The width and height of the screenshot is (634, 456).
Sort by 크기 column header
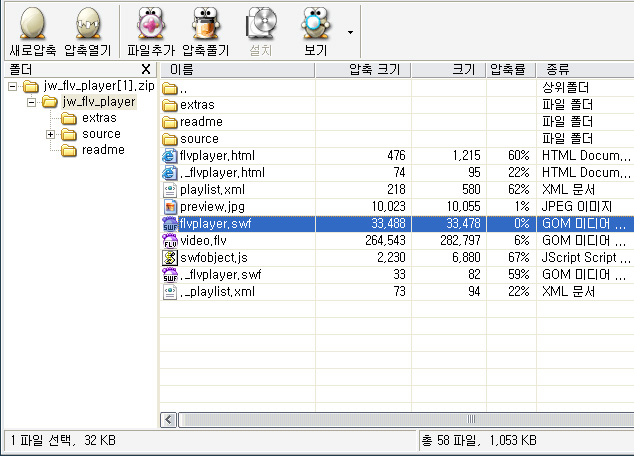(448, 70)
